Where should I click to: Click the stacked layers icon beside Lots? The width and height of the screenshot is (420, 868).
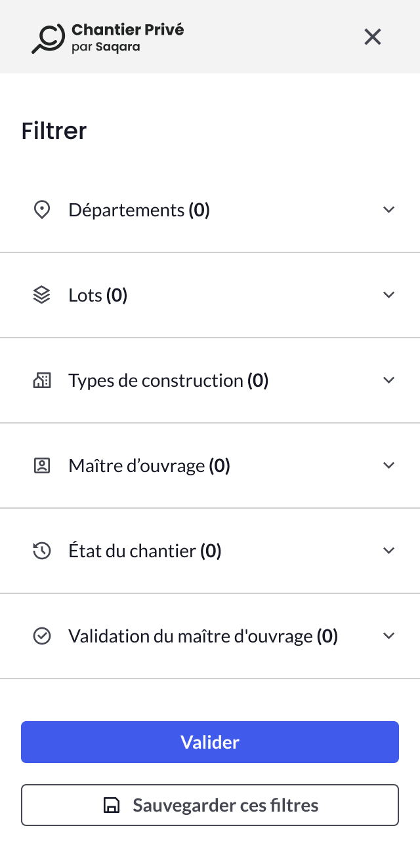pyautogui.click(x=42, y=295)
